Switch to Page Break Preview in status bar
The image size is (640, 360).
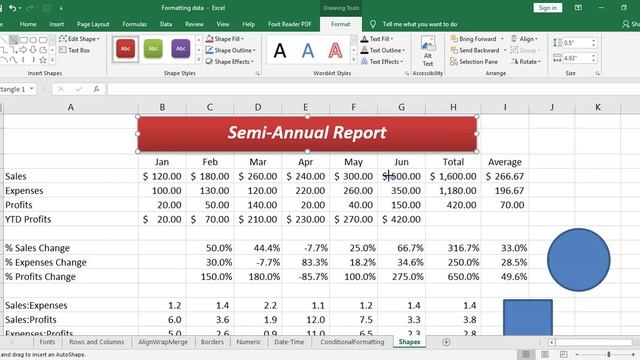point(563,354)
